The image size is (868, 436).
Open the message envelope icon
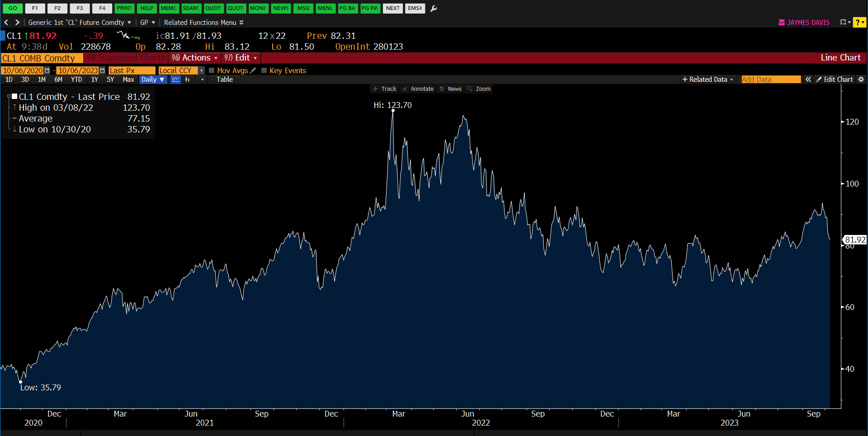click(782, 22)
